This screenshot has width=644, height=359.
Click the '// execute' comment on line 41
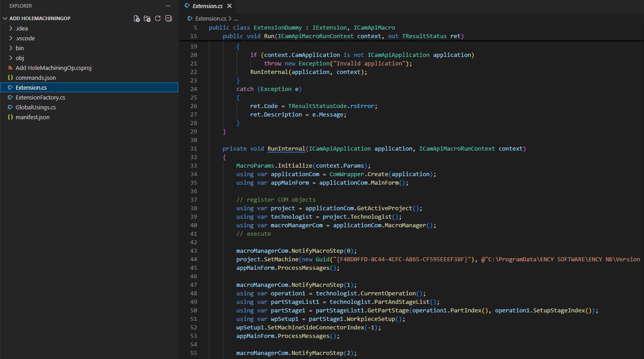(254, 234)
